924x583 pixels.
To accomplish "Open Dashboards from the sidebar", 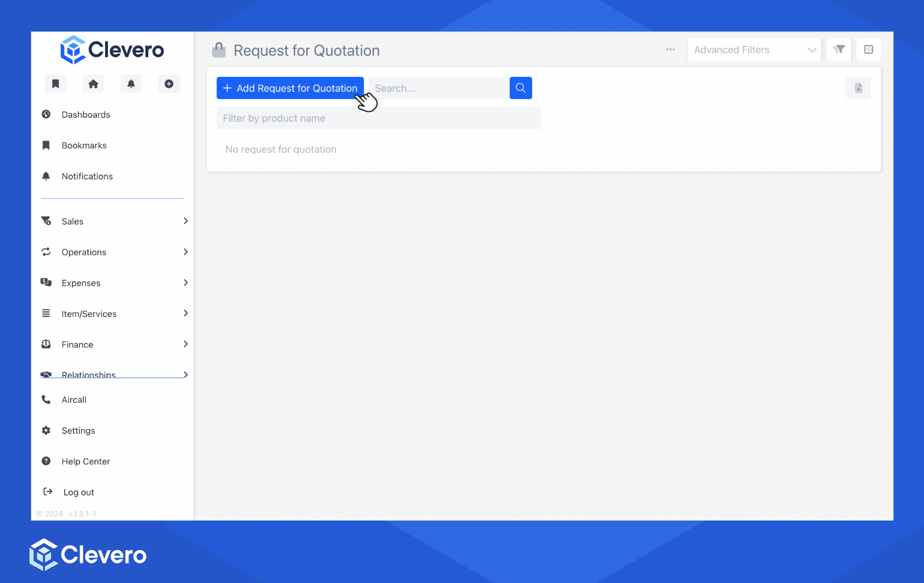I will [x=86, y=115].
